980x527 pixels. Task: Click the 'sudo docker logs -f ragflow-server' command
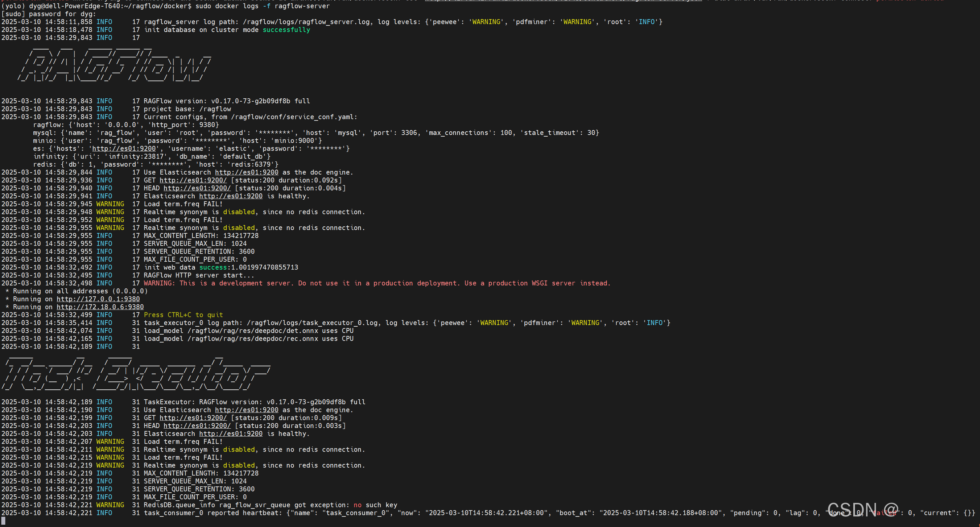[263, 6]
